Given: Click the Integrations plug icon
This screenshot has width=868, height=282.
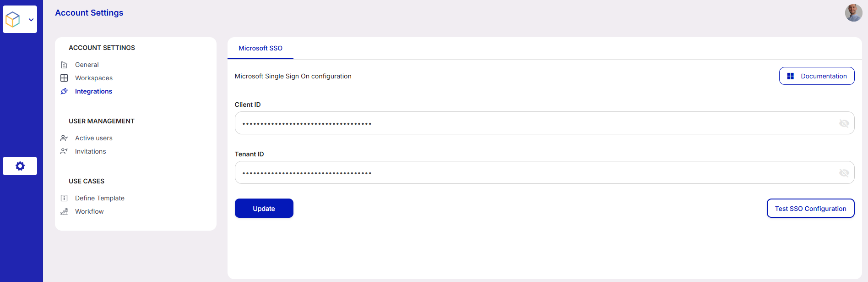Looking at the screenshot, I should click(x=64, y=91).
